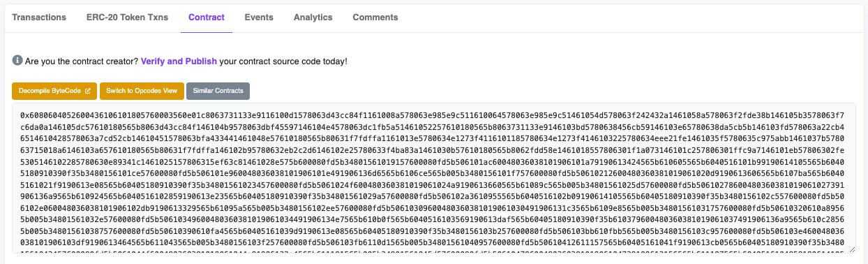The width and height of the screenshot is (868, 264).
Task: Show the Analytics tab
Action: point(313,17)
